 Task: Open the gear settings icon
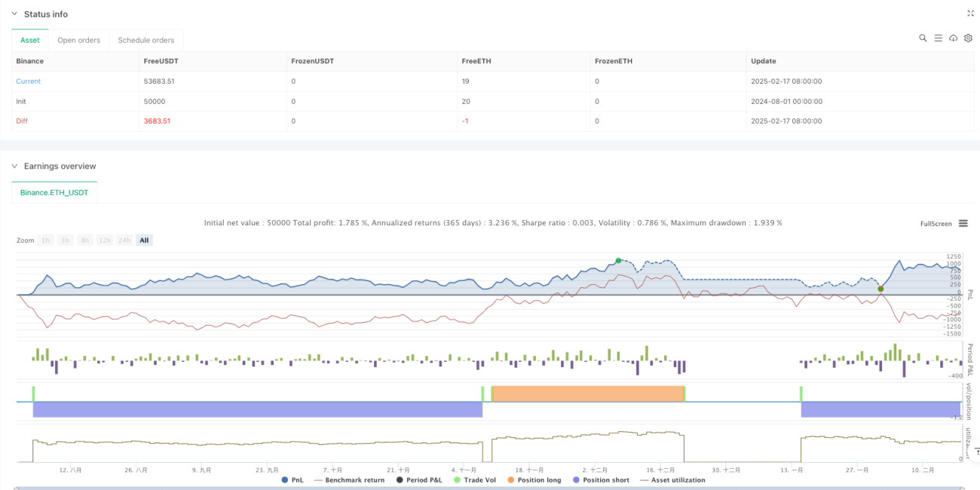[968, 38]
